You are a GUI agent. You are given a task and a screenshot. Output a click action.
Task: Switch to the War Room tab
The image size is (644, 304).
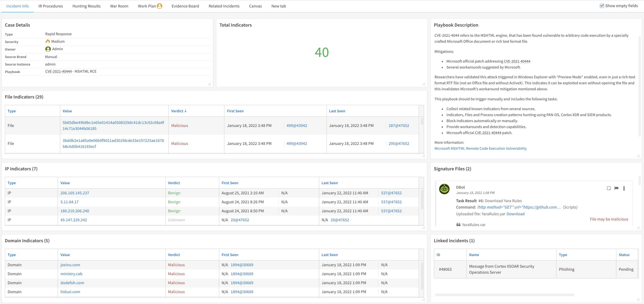(x=119, y=6)
